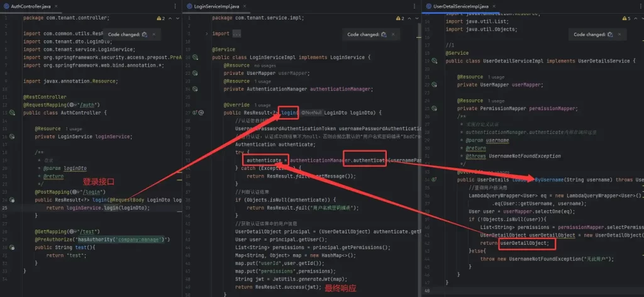Click "1 usage" hint above loginService field
644x297 pixels.
coord(74,128)
